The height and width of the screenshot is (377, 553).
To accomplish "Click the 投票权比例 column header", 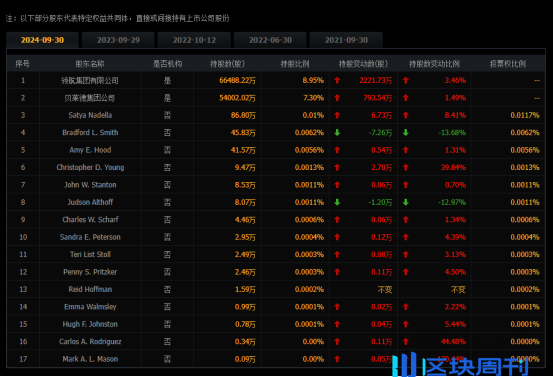I will tap(508, 64).
